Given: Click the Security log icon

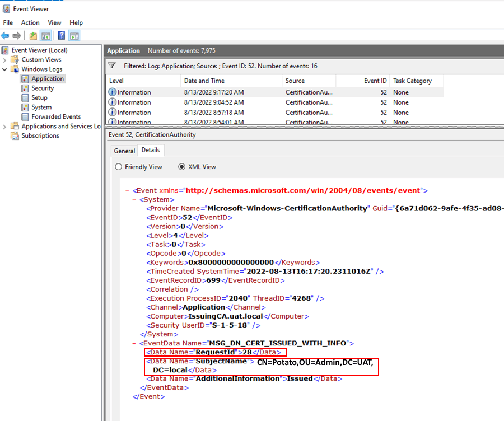Looking at the screenshot, I should tap(25, 88).
